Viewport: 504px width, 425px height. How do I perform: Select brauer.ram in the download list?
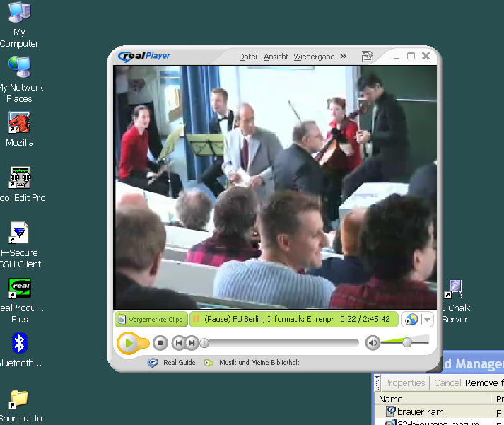click(419, 412)
